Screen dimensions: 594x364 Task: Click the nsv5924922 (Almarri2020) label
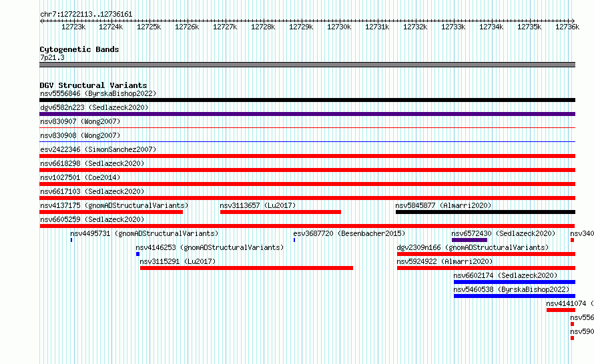click(444, 261)
